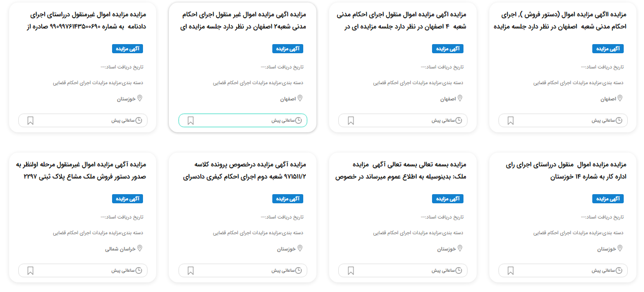
Task: Bookmark the اداره کار Khuzestan auction card
Action: [511, 271]
